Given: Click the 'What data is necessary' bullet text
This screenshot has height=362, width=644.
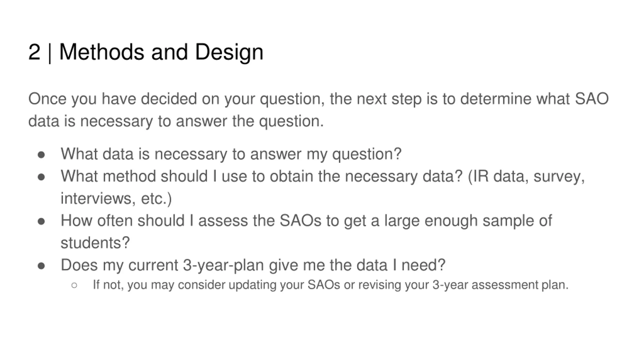Looking at the screenshot, I should point(231,154).
